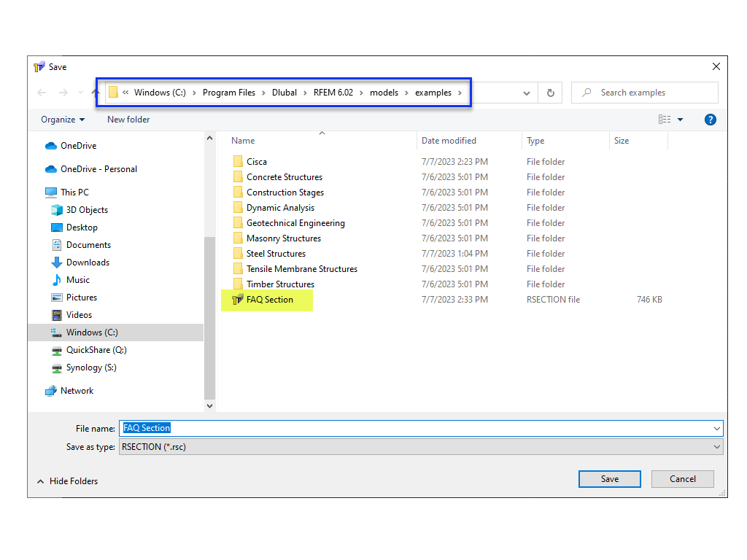This screenshot has height=560, width=747.
Task: Go up one folder level
Action: 96,93
